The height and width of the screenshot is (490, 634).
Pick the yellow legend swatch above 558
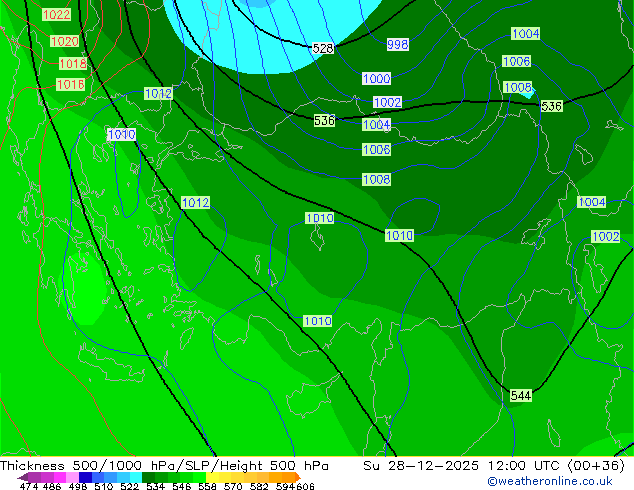tap(212, 477)
